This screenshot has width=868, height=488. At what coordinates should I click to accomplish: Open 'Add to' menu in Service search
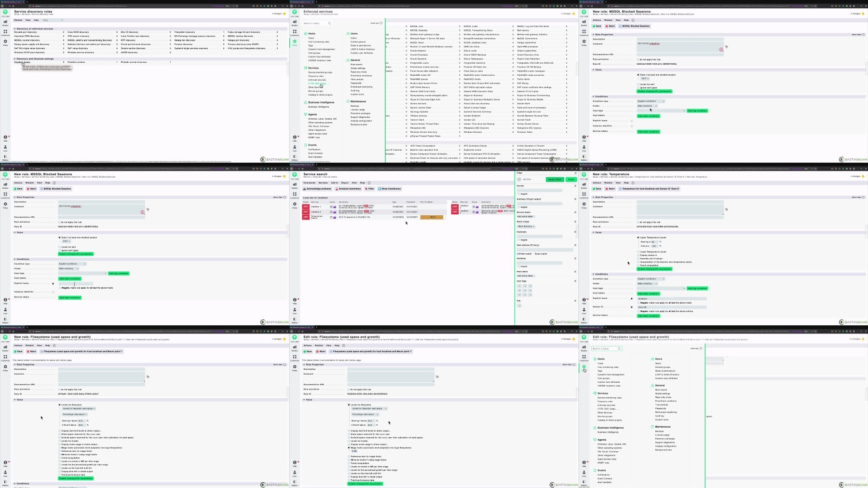334,183
